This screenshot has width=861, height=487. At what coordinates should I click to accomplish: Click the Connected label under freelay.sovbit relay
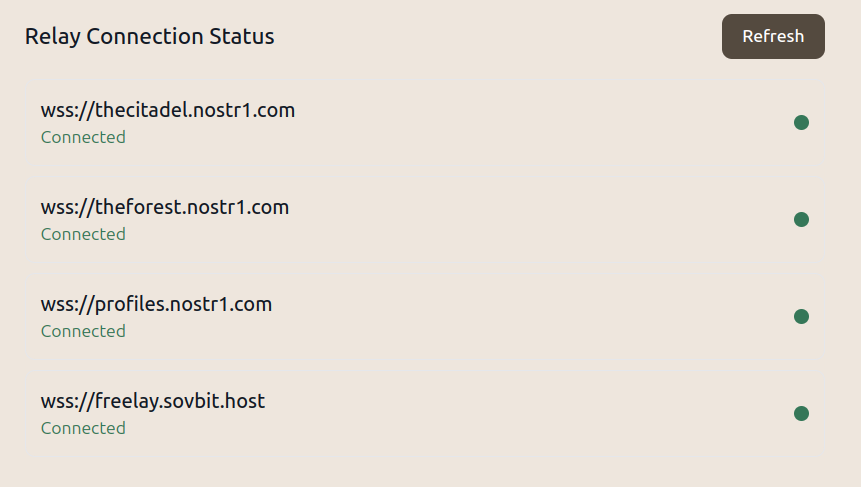[x=83, y=428]
